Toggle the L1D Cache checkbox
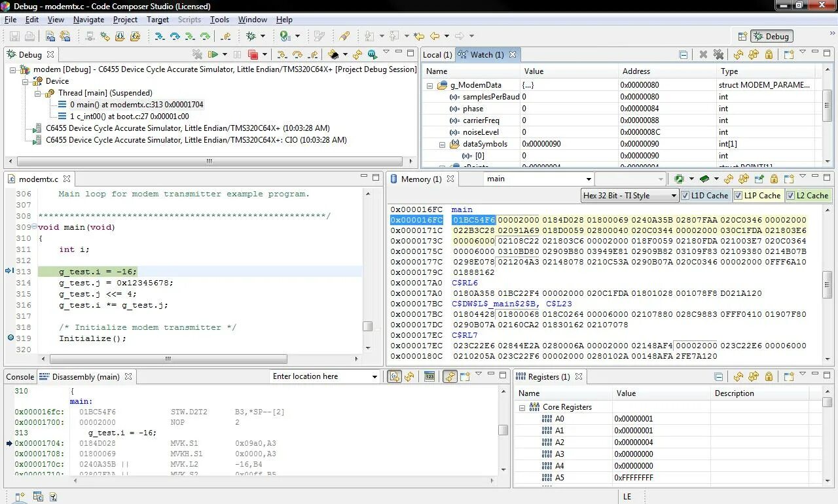 coord(685,196)
